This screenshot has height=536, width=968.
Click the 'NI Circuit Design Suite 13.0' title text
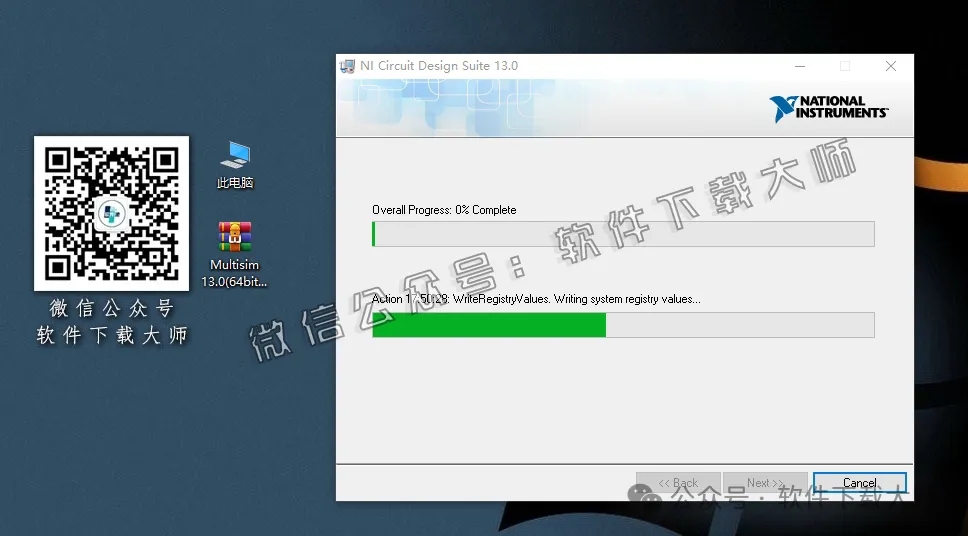[439, 66]
